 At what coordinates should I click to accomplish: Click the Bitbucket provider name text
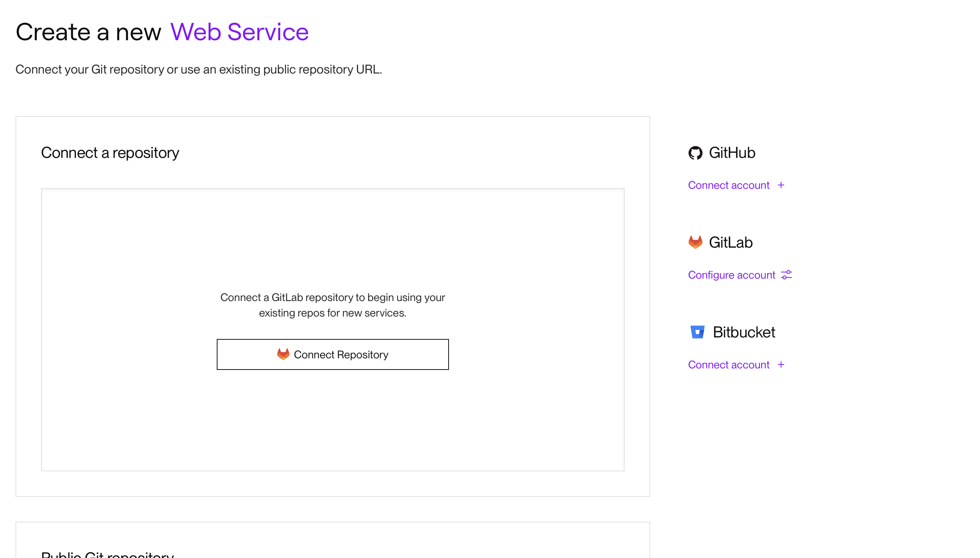744,332
